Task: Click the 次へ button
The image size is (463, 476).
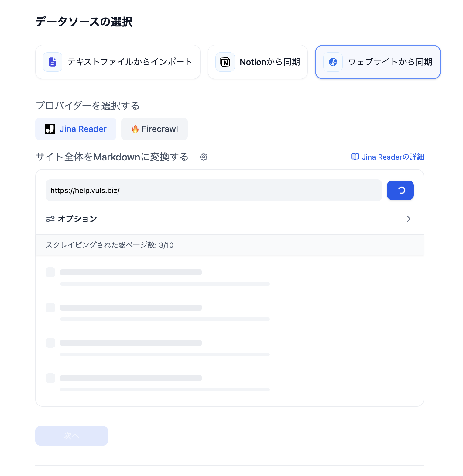Action: tap(71, 436)
